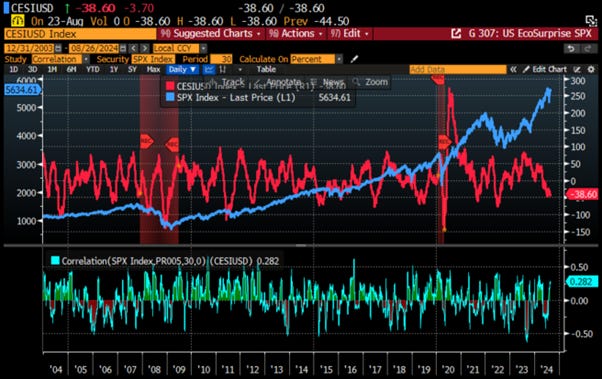Click the 0.282 correlation axis value tag

[x=582, y=282]
